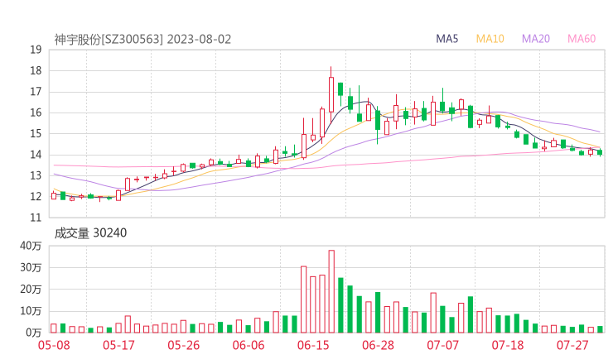Click the 20万 volume axis label
This screenshot has height=364, width=613.
(31, 290)
